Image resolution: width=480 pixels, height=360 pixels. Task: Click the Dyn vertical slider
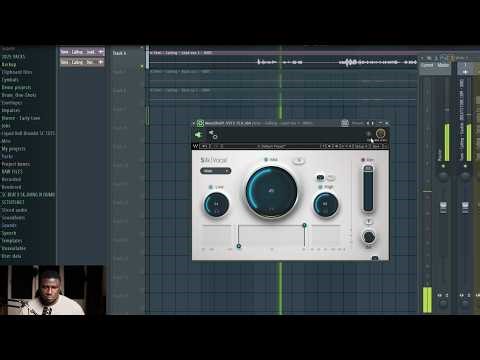368,188
